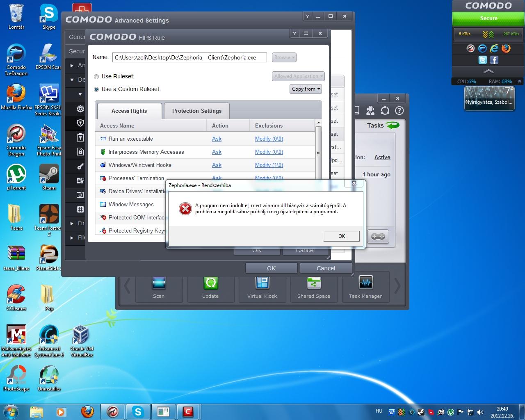Image resolution: width=525 pixels, height=420 pixels.
Task: Click the Protected COM Interfaces row icon
Action: pyautogui.click(x=103, y=217)
